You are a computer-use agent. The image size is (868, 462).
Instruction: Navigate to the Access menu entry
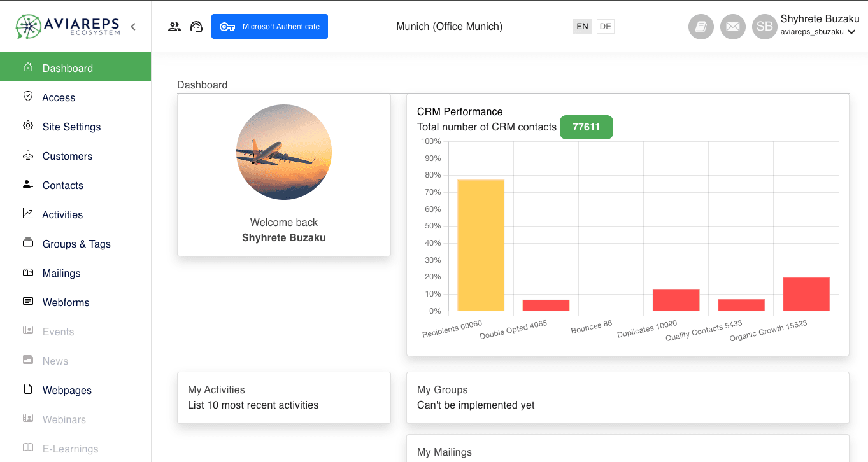[x=58, y=97]
